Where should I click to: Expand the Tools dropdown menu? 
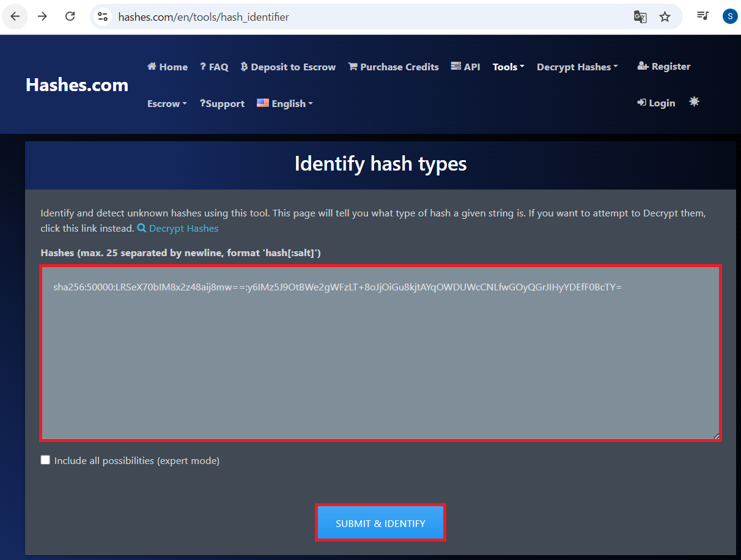click(508, 67)
